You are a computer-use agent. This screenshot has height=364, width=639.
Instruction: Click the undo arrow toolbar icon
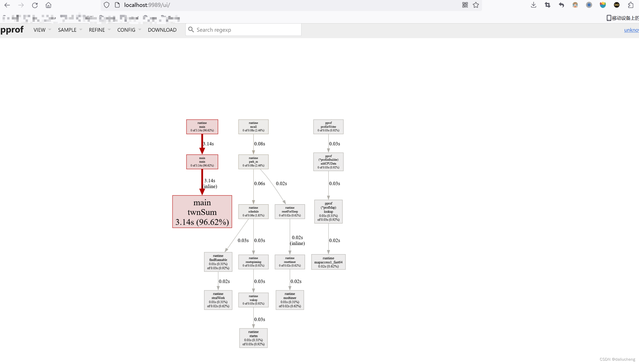coord(561,5)
